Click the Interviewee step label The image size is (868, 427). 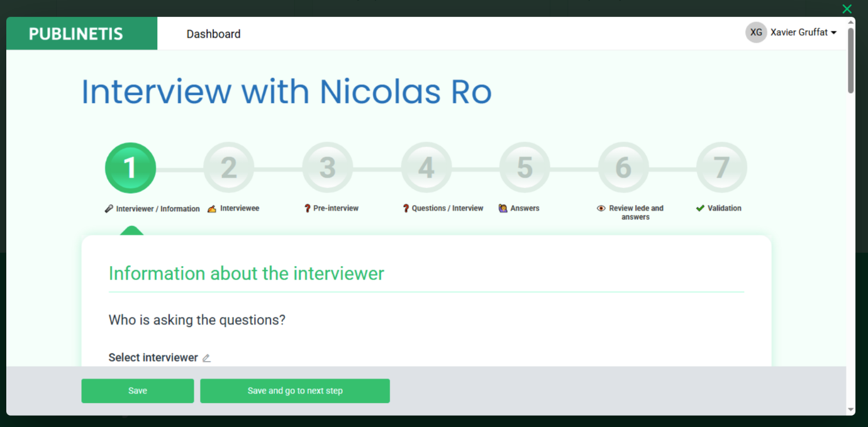tap(240, 208)
